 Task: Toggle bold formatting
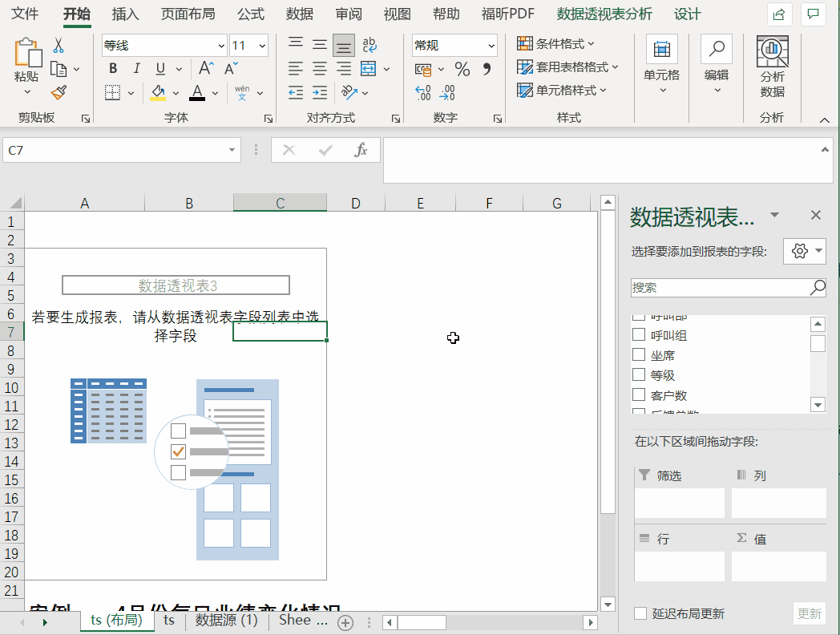click(x=113, y=69)
